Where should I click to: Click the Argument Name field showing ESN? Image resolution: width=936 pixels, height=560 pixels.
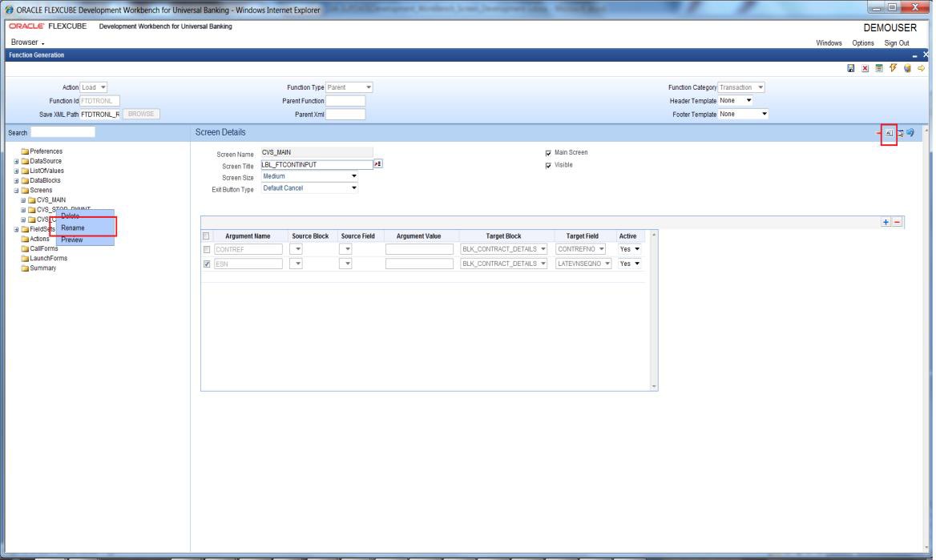point(248,264)
